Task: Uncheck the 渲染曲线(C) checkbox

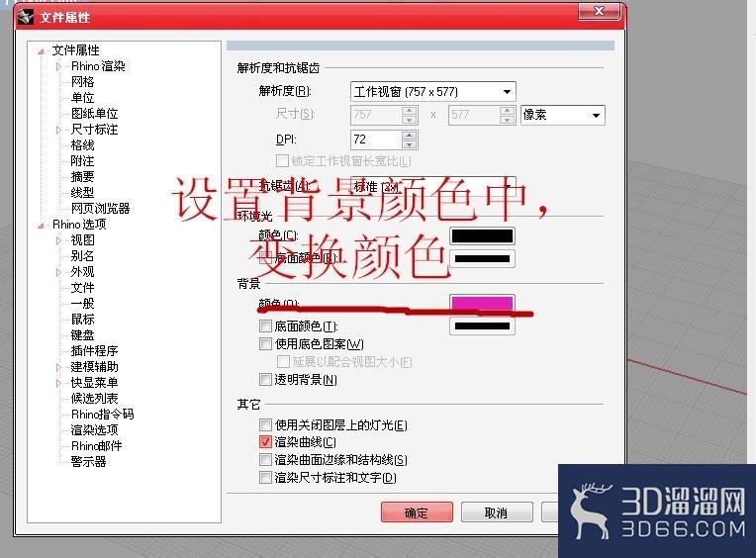Action: click(265, 442)
